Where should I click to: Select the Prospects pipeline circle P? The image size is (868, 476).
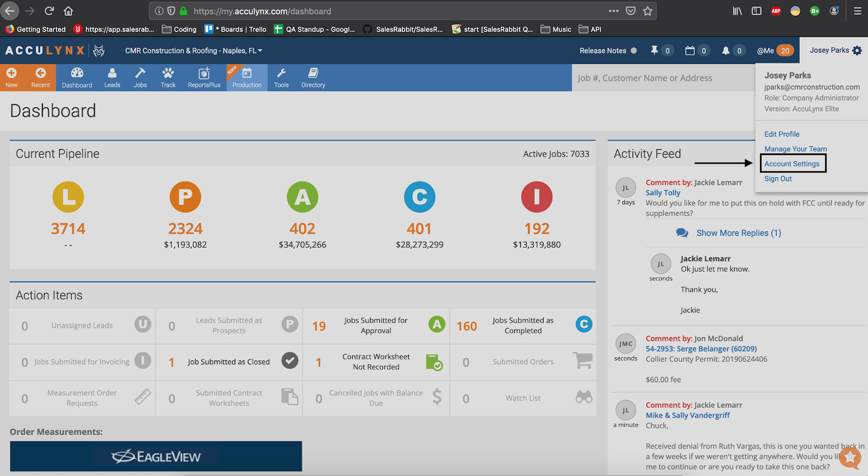click(186, 197)
